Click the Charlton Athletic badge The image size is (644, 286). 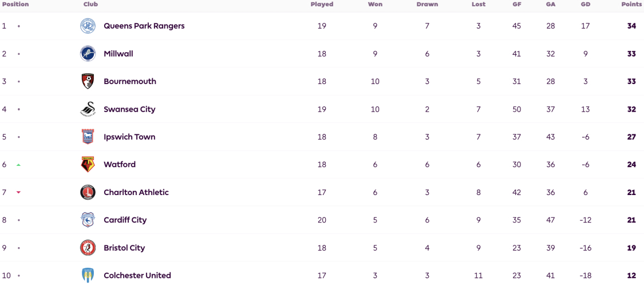[x=88, y=192]
